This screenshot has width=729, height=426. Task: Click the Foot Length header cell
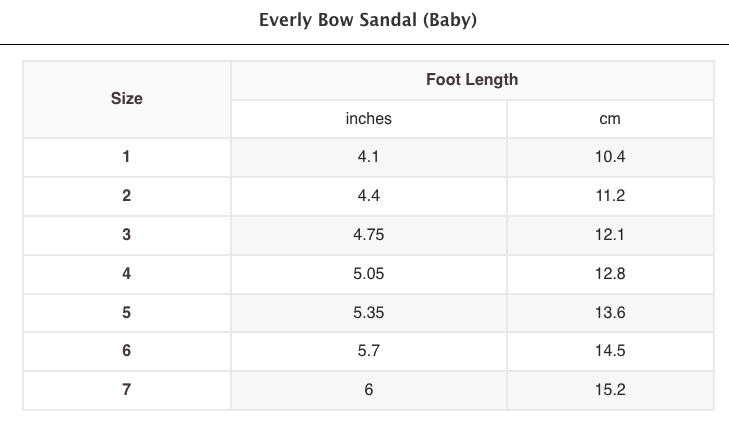coord(472,80)
